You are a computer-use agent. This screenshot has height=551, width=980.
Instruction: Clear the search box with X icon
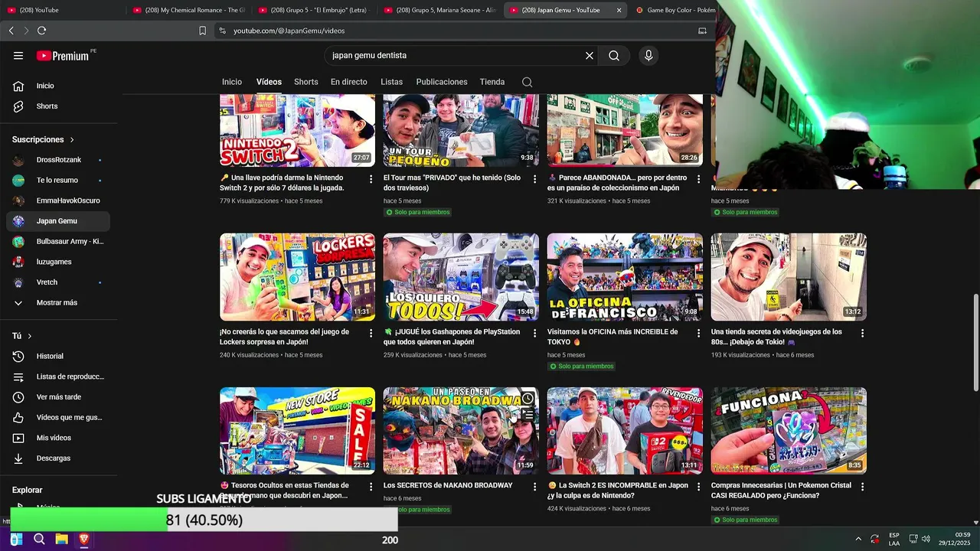click(590, 56)
